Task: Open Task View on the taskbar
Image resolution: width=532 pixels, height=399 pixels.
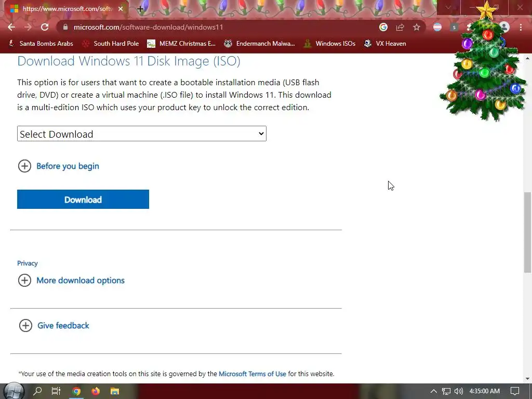Action: pos(56,391)
